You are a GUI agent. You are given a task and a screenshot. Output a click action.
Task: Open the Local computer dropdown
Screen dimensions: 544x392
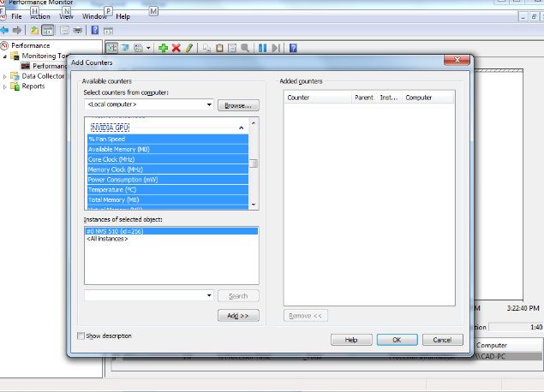point(209,104)
